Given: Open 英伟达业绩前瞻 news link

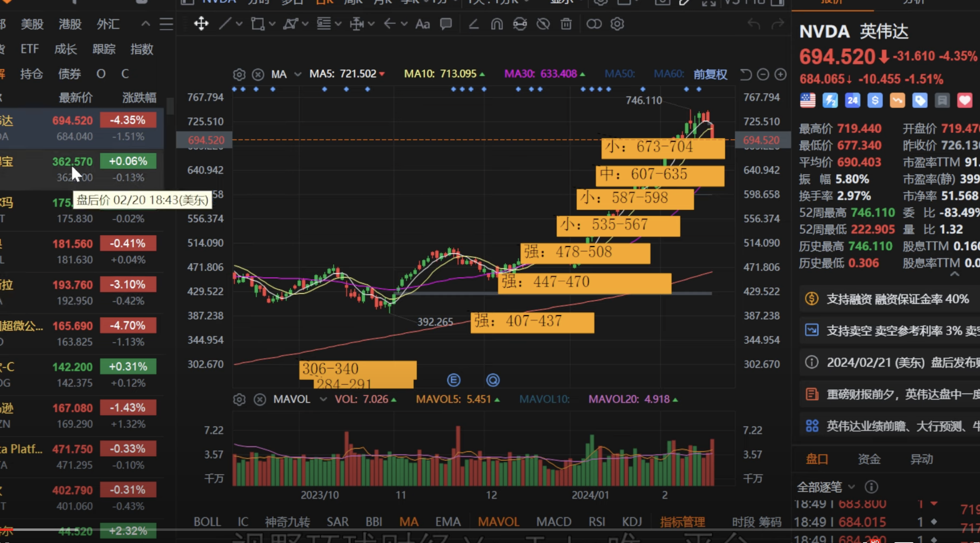Looking at the screenshot, I should (x=890, y=426).
